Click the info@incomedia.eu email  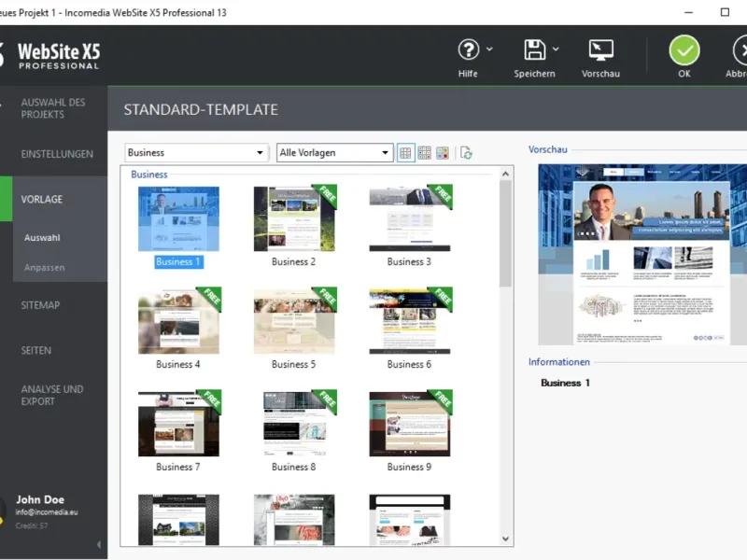click(46, 512)
